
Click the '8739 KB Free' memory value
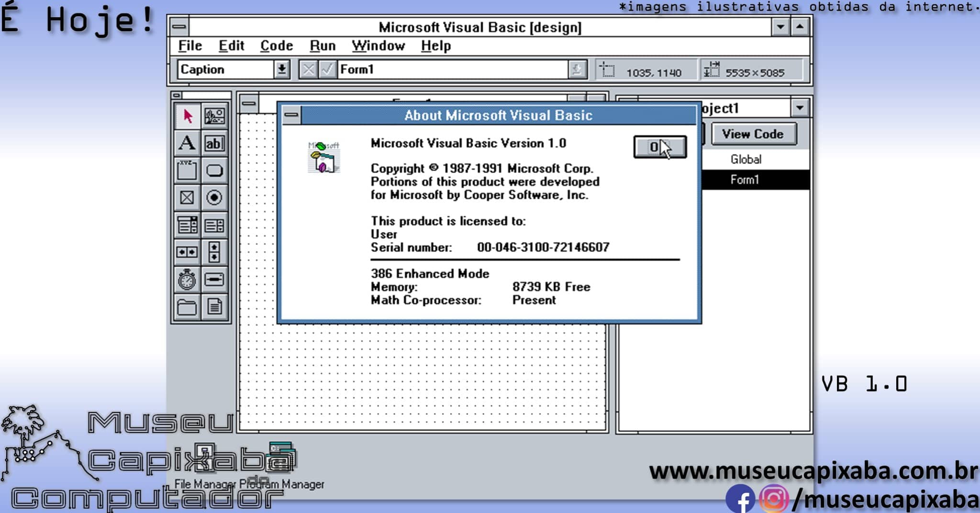click(x=551, y=287)
